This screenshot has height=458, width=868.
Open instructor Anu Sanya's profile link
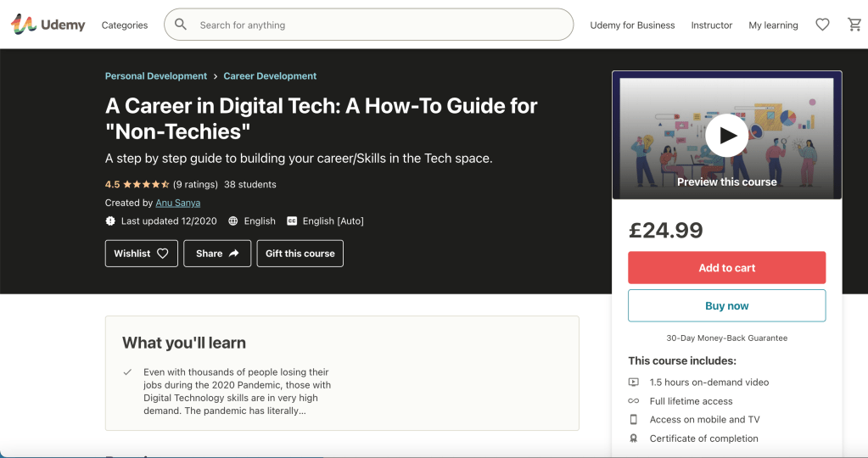tap(178, 203)
